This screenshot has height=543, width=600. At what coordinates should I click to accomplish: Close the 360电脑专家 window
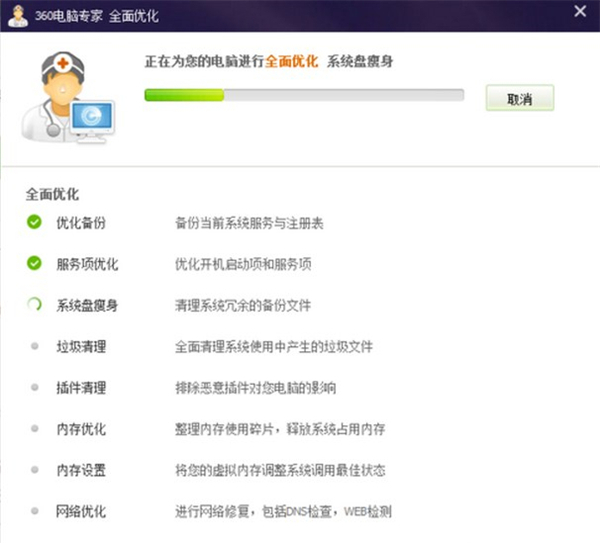click(x=580, y=13)
